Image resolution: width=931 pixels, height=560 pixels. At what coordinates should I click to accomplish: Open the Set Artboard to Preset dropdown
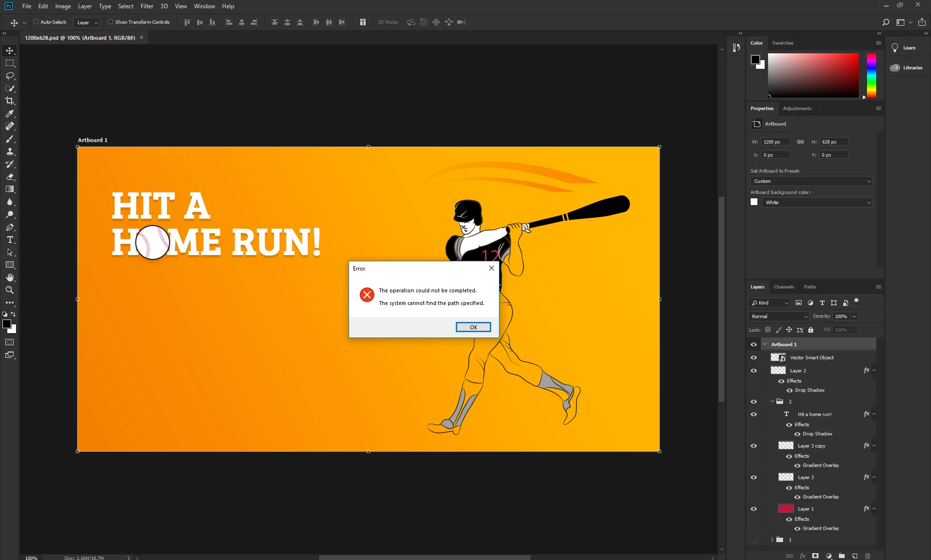coord(811,181)
